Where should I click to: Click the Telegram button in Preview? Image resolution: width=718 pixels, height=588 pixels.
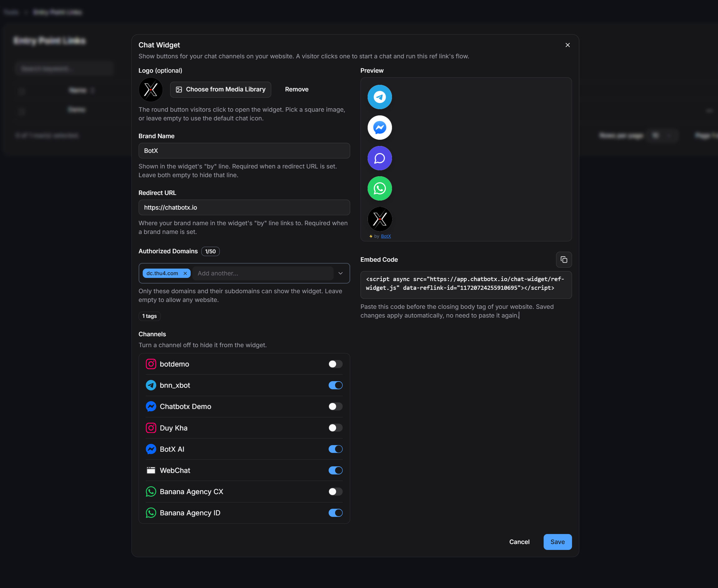coord(379,97)
